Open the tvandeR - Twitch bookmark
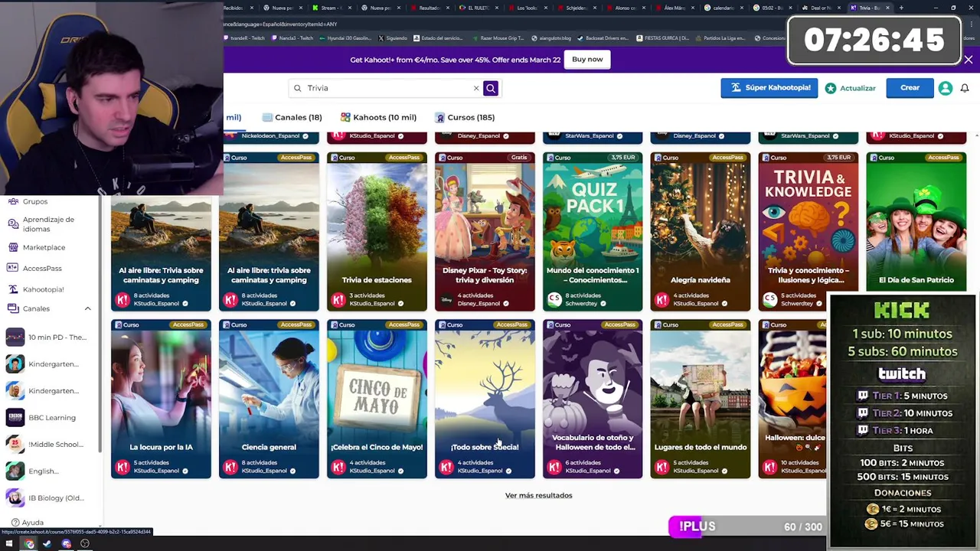980x551 pixels. coord(244,37)
